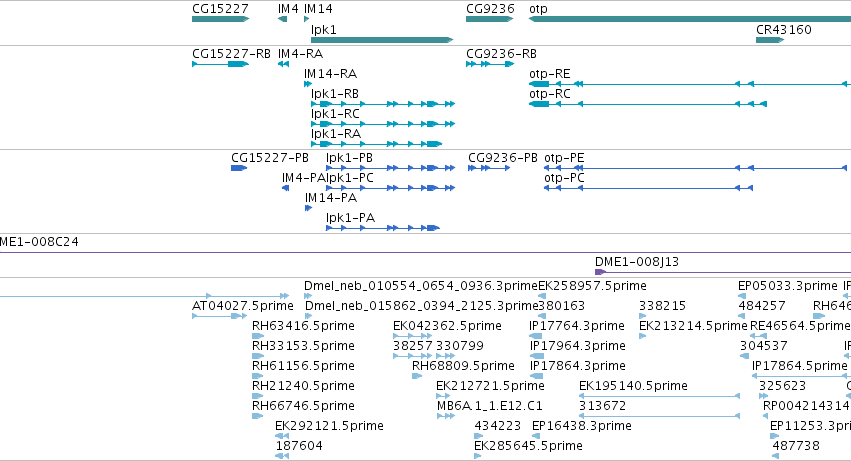
Task: Click the EK258957.5prime EST label
Action: [x=592, y=286]
